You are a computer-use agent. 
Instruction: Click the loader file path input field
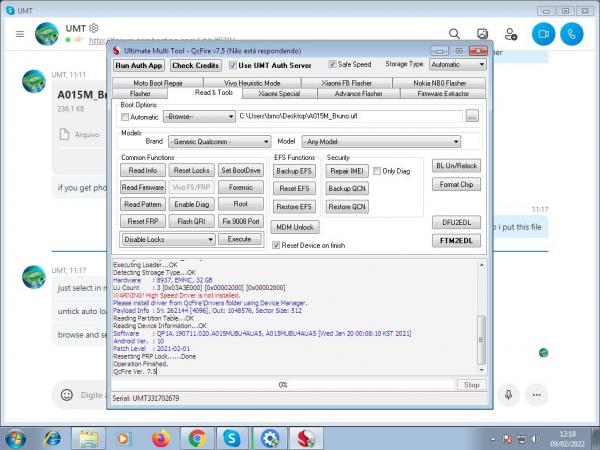click(x=350, y=116)
